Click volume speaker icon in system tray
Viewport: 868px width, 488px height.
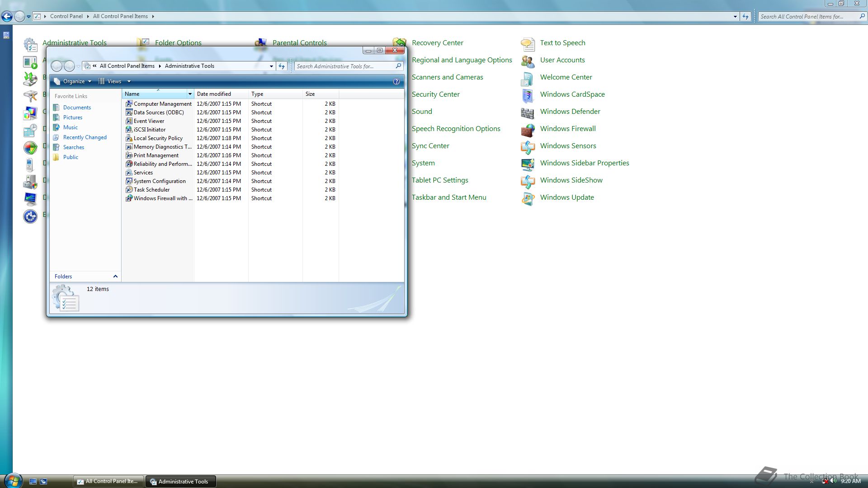click(x=833, y=481)
